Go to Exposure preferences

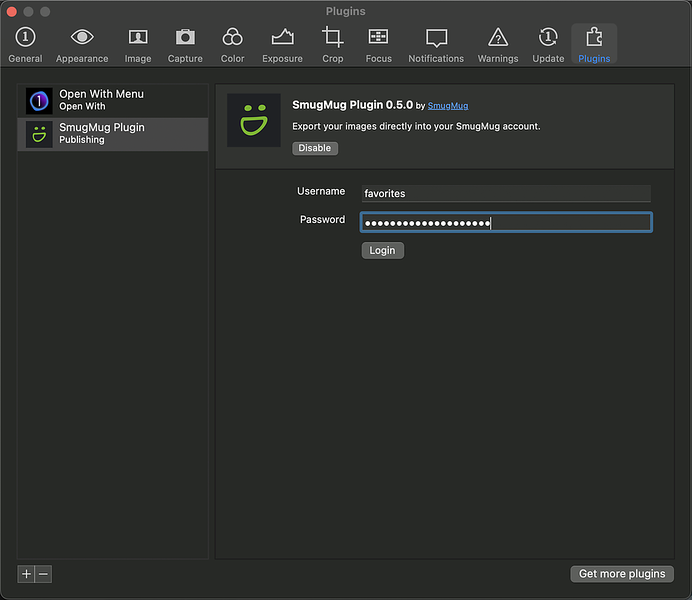282,45
